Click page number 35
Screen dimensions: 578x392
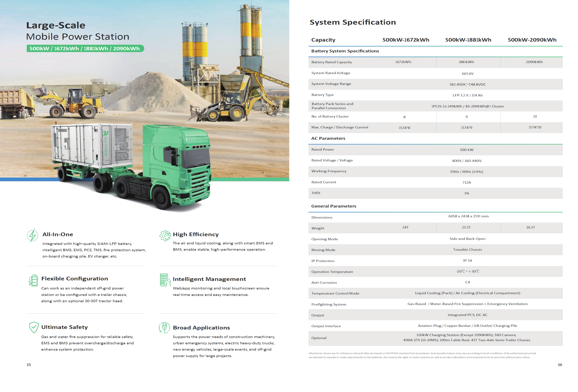tap(29, 365)
